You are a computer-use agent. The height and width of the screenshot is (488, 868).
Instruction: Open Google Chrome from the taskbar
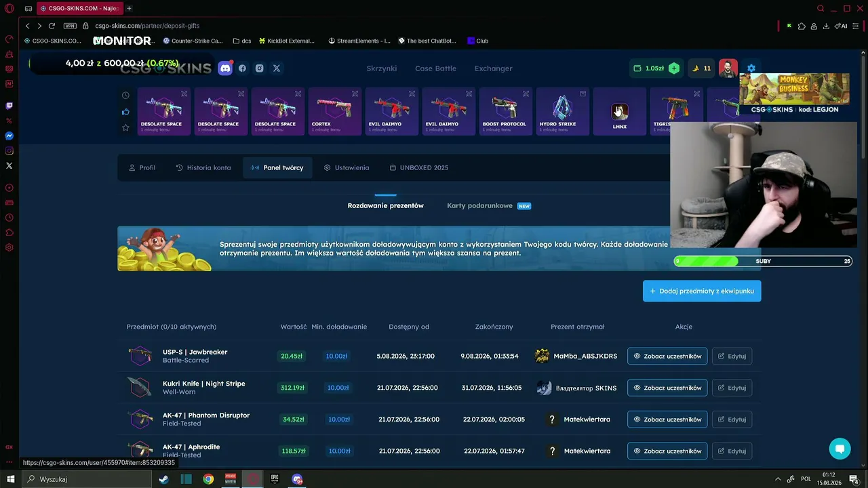(208, 479)
